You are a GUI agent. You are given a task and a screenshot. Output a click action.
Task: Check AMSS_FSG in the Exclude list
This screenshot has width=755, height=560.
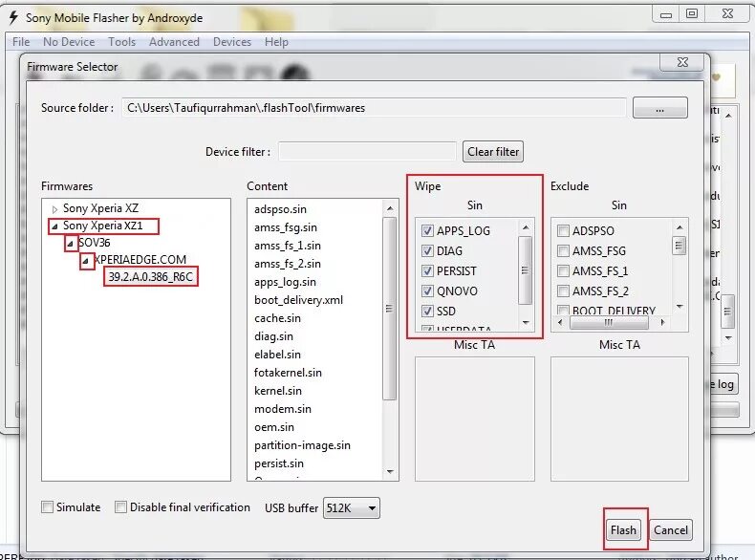563,251
